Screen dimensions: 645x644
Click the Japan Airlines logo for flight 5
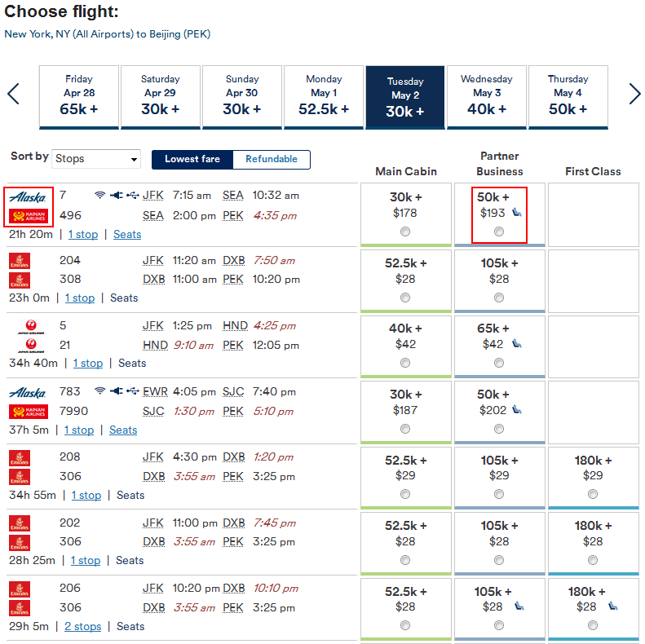(31, 327)
